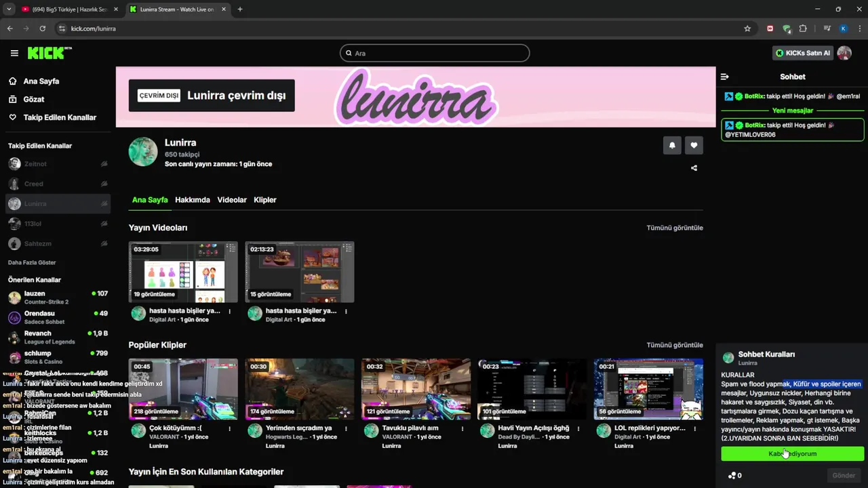Switch to the Hakkında tab
The width and height of the screenshot is (868, 488).
[193, 200]
